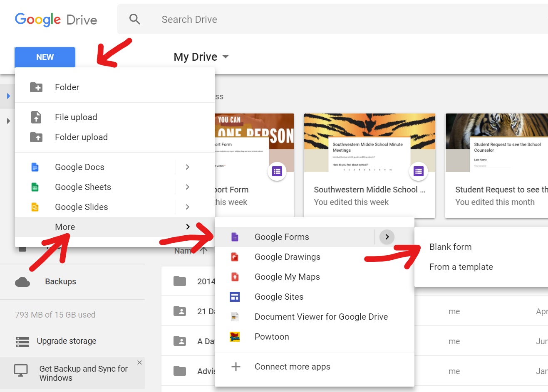Select Google Drawings in the submenu
548x392 pixels.
pyautogui.click(x=315, y=257)
